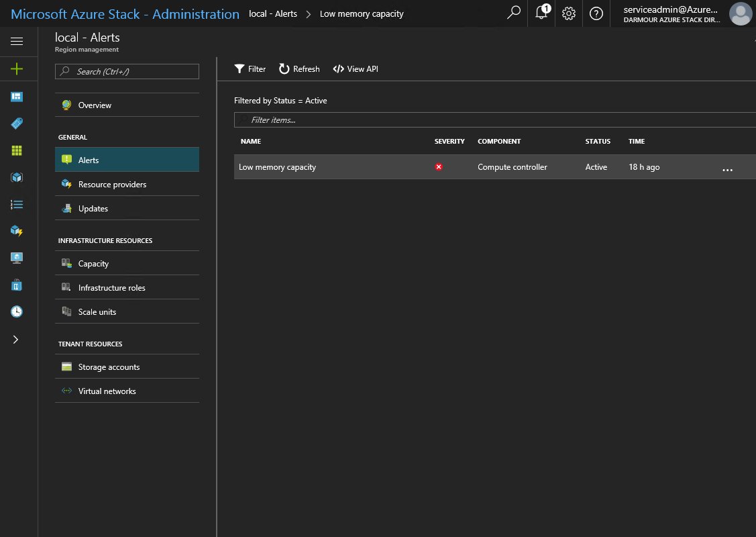The width and height of the screenshot is (756, 537).
Task: Click the red critical severity icon
Action: pyautogui.click(x=439, y=167)
